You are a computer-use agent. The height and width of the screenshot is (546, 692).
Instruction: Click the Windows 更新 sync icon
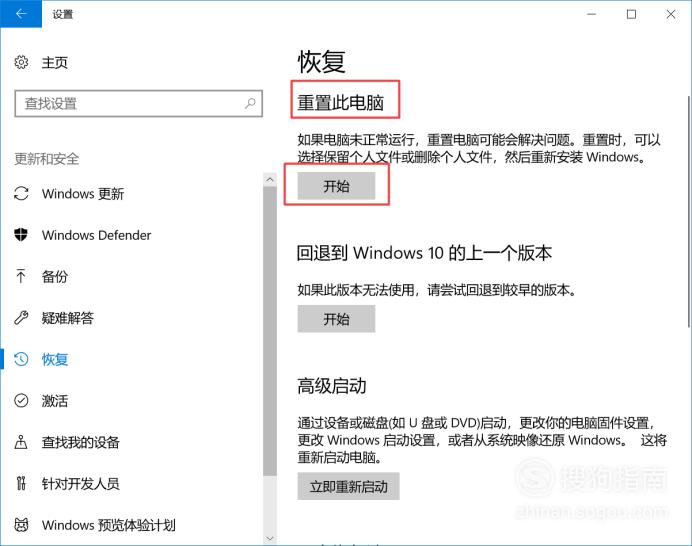tap(21, 193)
